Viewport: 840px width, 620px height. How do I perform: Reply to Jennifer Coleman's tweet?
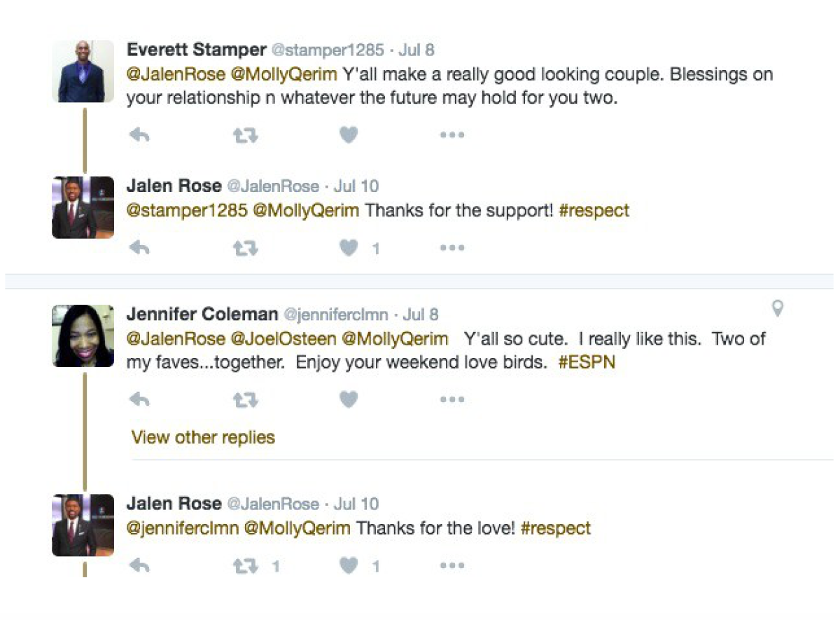(140, 400)
